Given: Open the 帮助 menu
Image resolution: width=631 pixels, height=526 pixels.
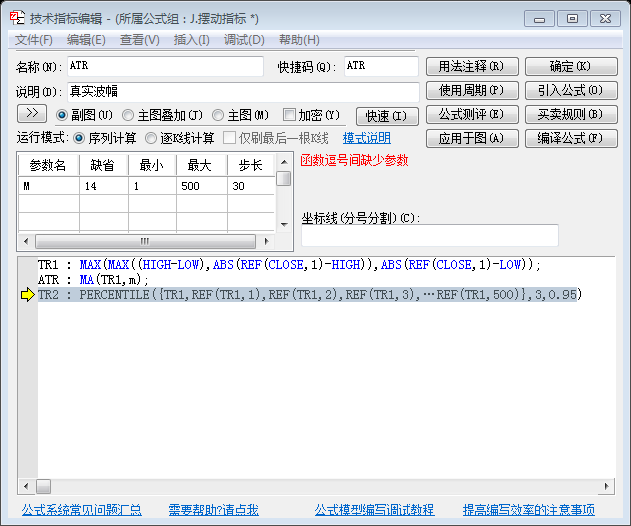Looking at the screenshot, I should [299, 40].
